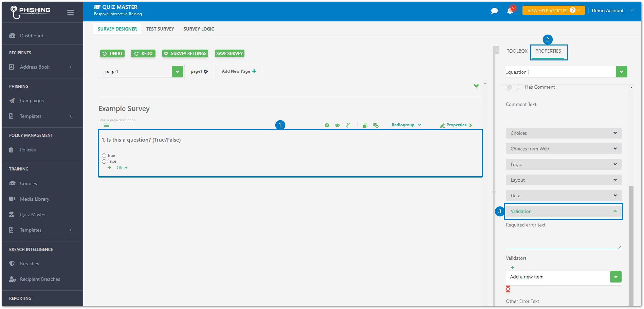Collapse the right panel arrow
The image size is (644, 309).
coord(497,50)
